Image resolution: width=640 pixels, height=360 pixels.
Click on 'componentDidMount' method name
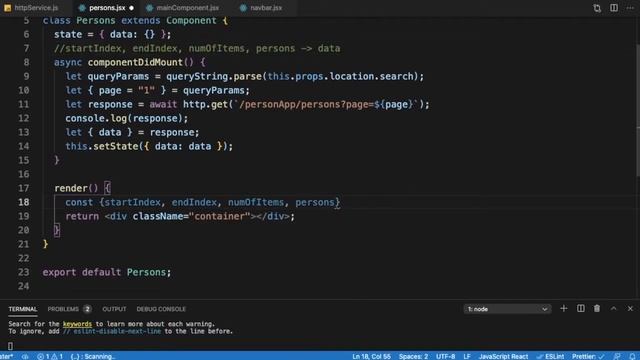pyautogui.click(x=135, y=62)
